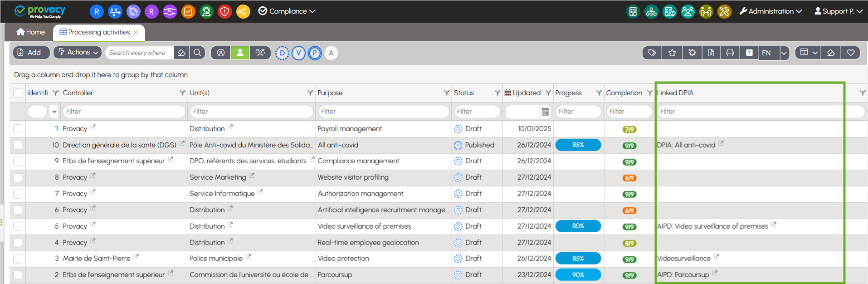Viewport: 868px width, 284px height.
Task: Click the Excel export icon
Action: 711,53
